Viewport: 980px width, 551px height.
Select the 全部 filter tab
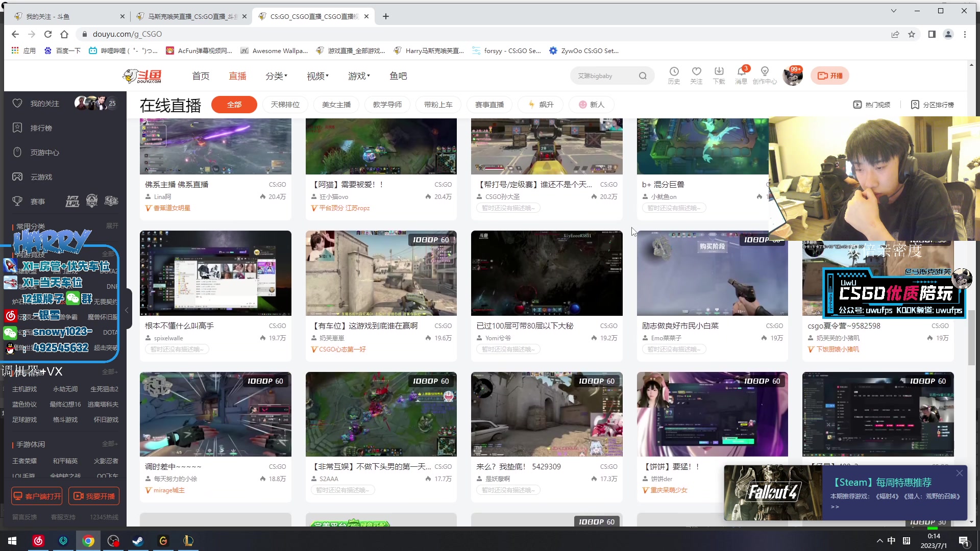coord(234,105)
